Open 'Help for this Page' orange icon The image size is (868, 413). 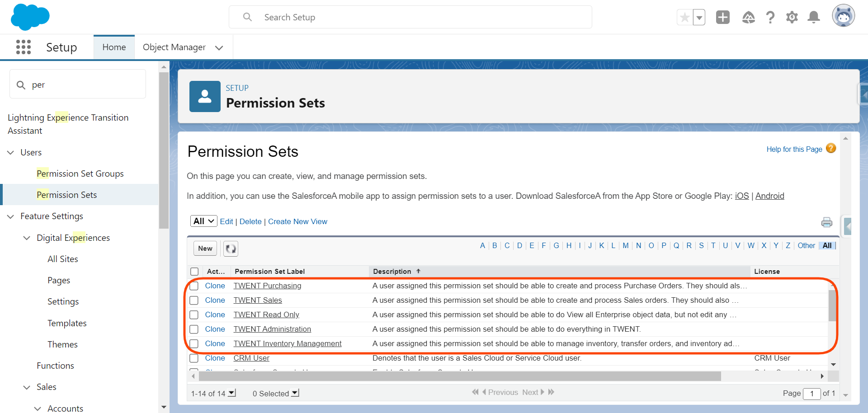click(831, 148)
